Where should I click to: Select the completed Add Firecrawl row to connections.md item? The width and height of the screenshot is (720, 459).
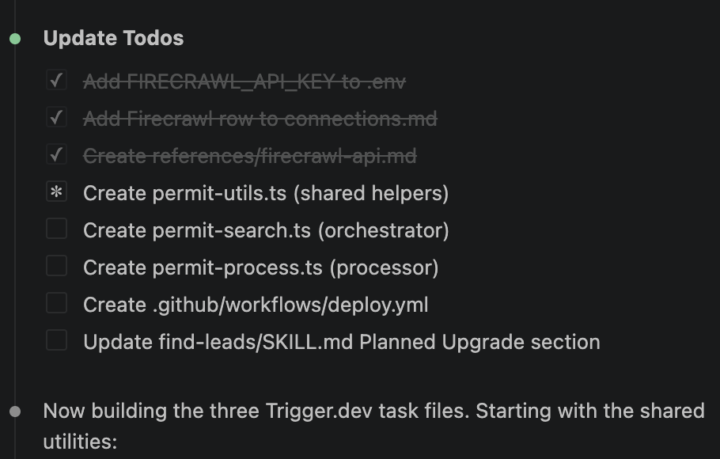click(260, 119)
